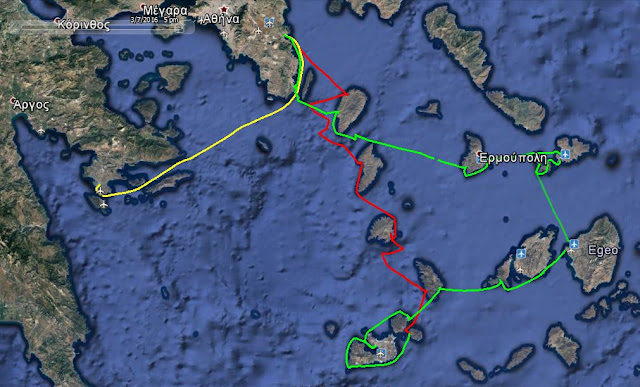Viewport: 640px width, 387px height.
Task: Open the Paros airport marker
Action: click(520, 253)
